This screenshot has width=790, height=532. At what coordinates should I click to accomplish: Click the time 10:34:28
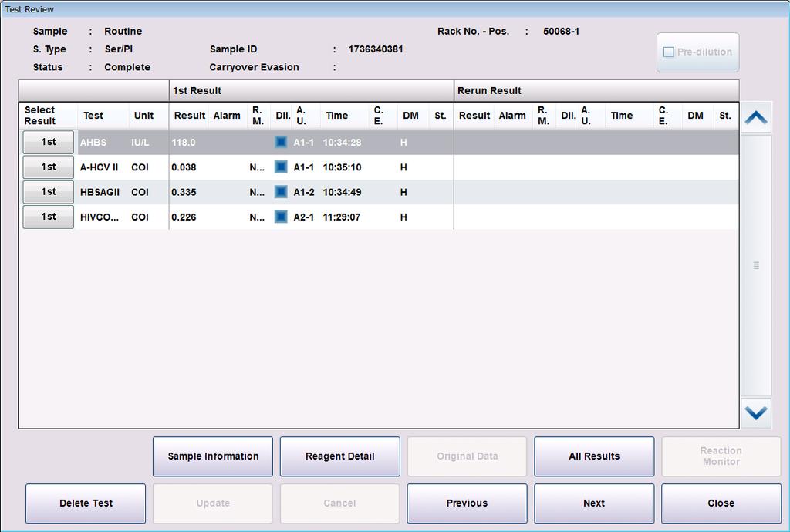pyautogui.click(x=342, y=143)
